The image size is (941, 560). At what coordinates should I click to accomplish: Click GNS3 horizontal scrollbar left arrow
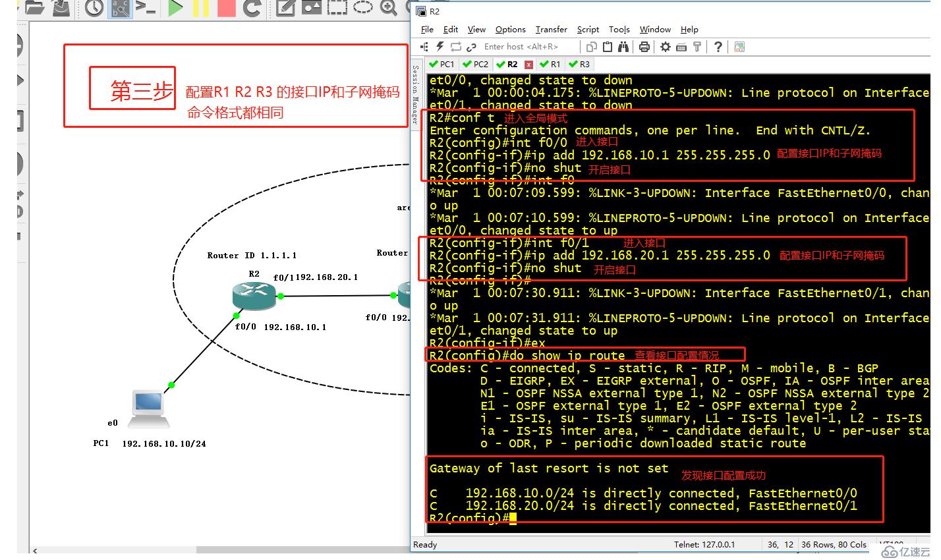(x=35, y=551)
